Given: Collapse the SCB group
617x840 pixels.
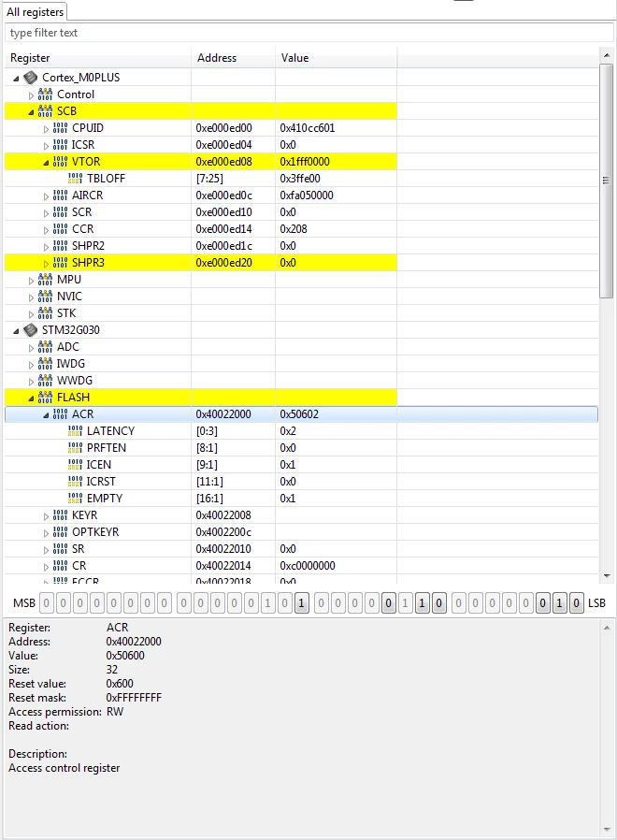Looking at the screenshot, I should (x=31, y=112).
